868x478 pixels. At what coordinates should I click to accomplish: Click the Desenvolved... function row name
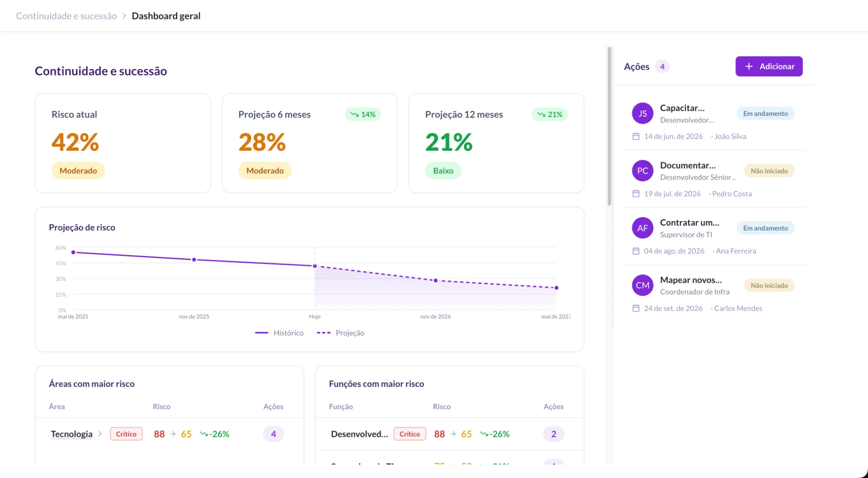[x=359, y=434]
